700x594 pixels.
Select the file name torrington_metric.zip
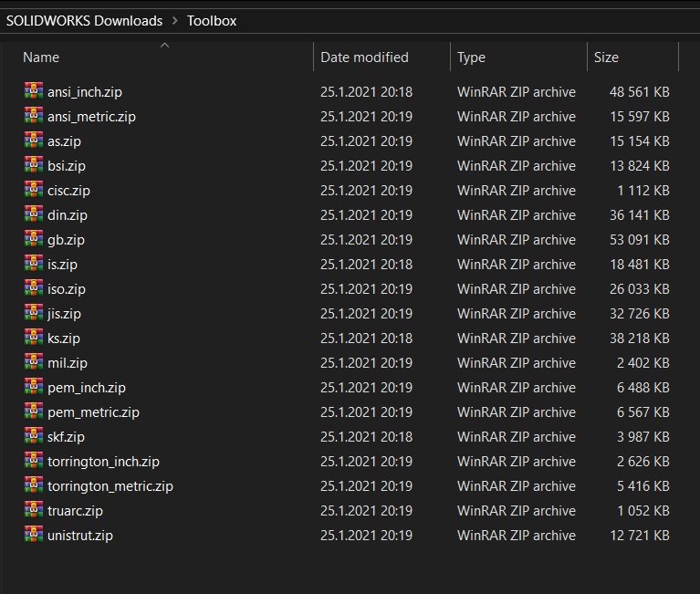pyautogui.click(x=110, y=486)
